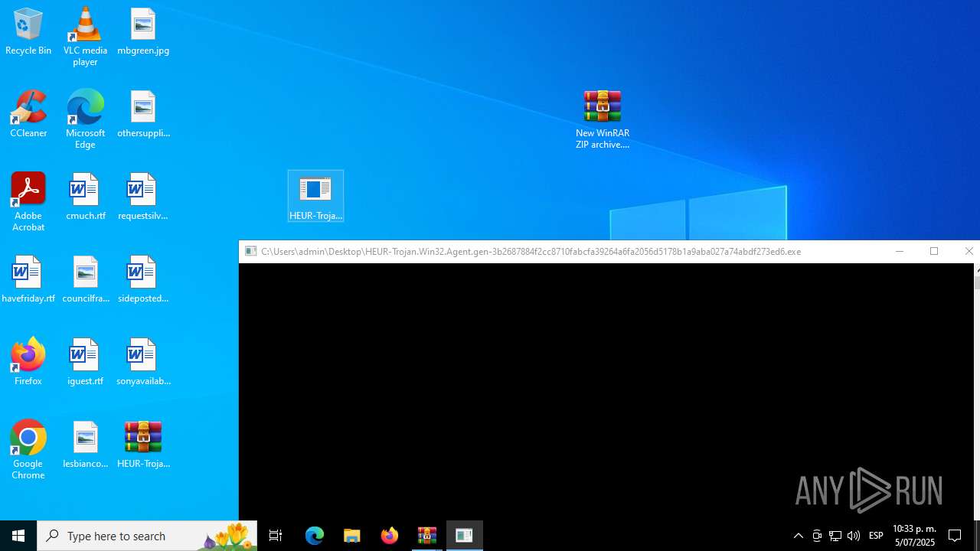980x551 pixels.
Task: Click the Meet Now tray icon
Action: click(x=817, y=536)
